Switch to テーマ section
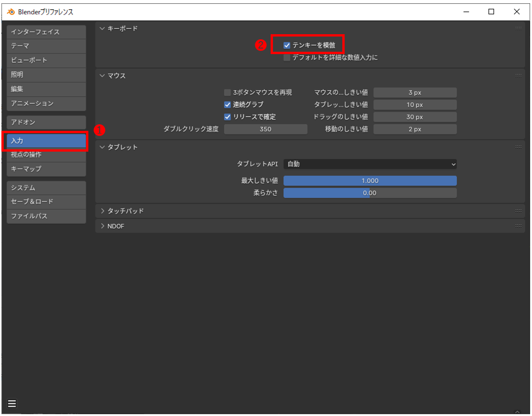Image resolution: width=532 pixels, height=416 pixels. pos(46,46)
